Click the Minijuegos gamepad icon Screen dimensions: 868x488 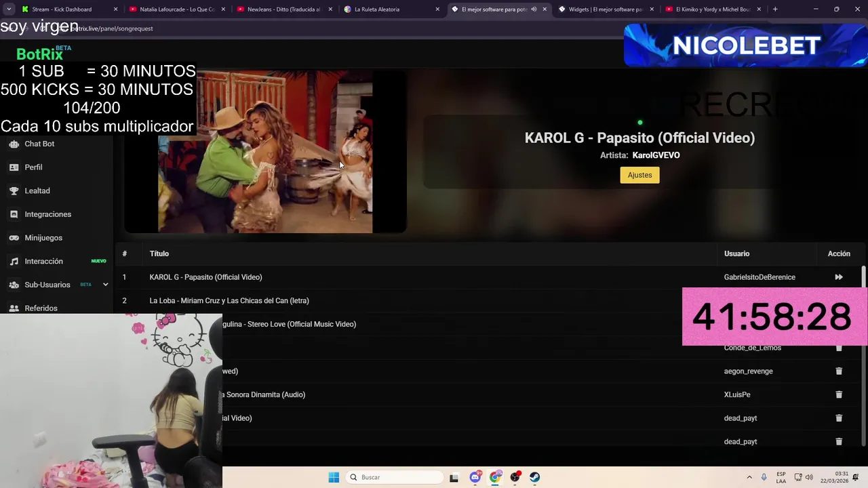pyautogui.click(x=14, y=238)
